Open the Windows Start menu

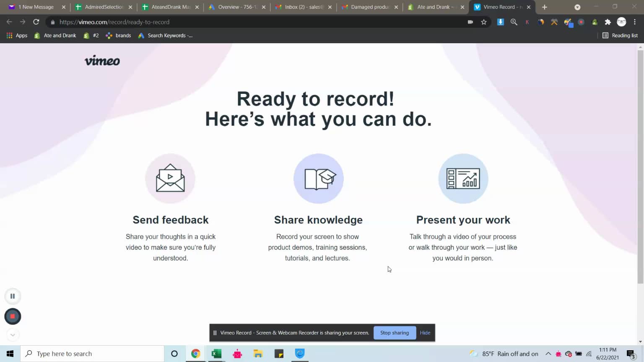10,354
